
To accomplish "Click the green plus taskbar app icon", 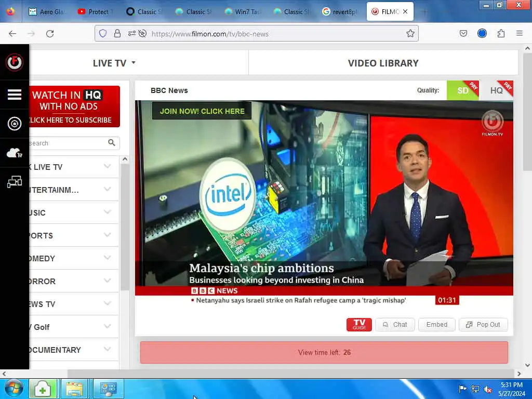I will tap(43, 389).
